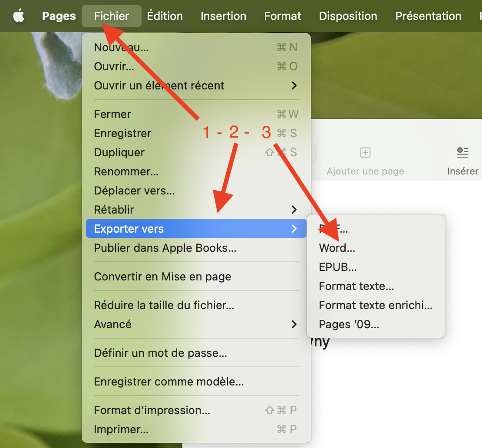Screen dimensions: 482x448
Task: Choose Réduire la taille du fichier…
Action: click(x=164, y=305)
